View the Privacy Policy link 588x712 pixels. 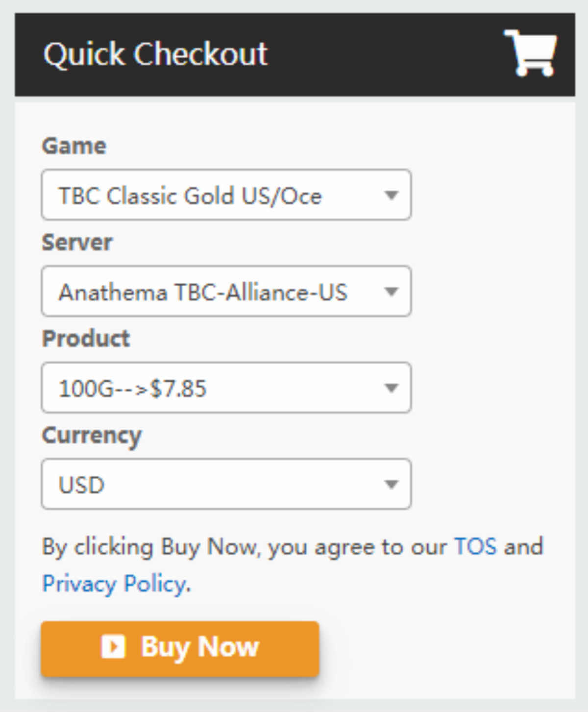tap(113, 583)
